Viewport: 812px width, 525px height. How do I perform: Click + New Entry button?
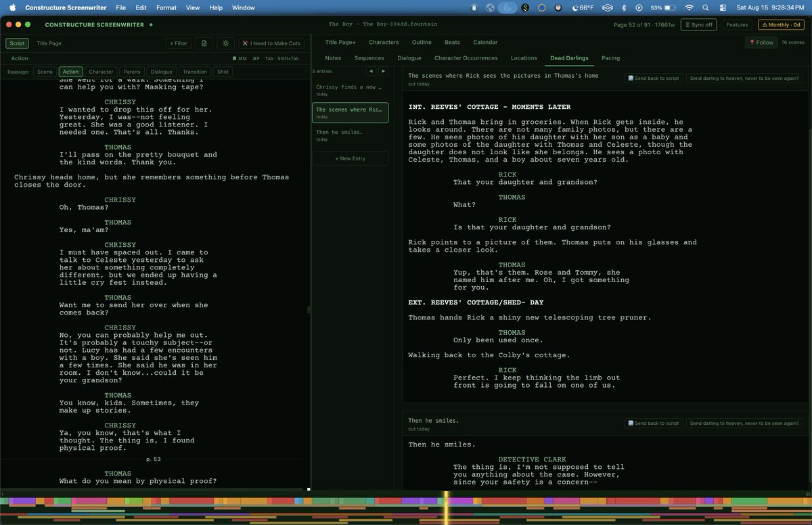(350, 158)
